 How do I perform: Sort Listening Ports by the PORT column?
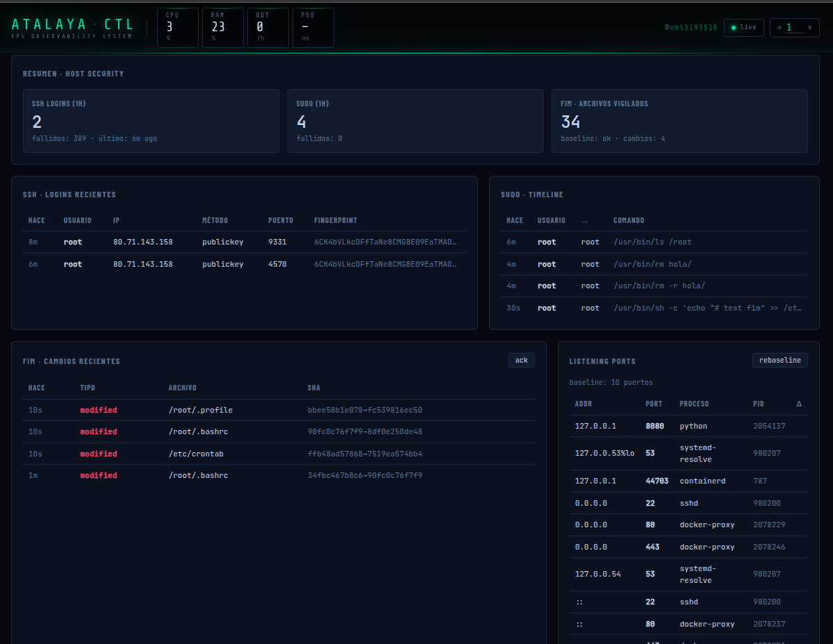click(x=654, y=404)
